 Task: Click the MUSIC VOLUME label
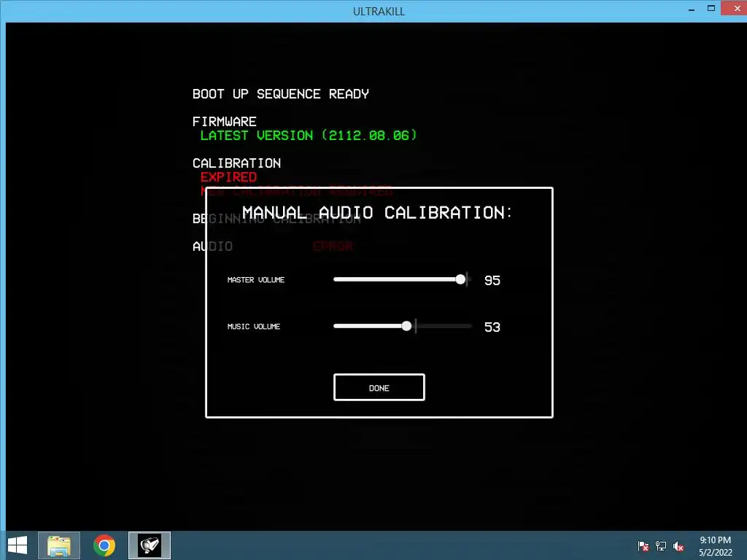[254, 327]
